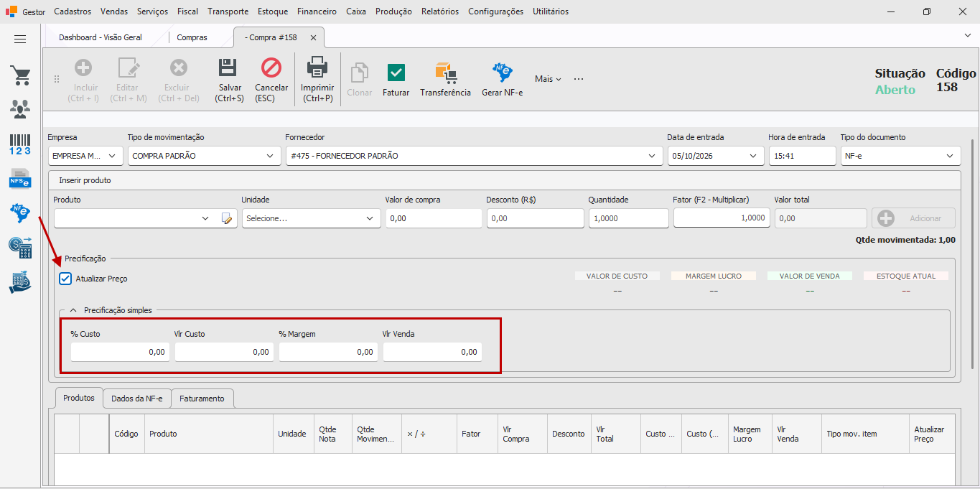Open the shopping cart sidebar icon
This screenshot has height=489, width=980.
[x=20, y=75]
